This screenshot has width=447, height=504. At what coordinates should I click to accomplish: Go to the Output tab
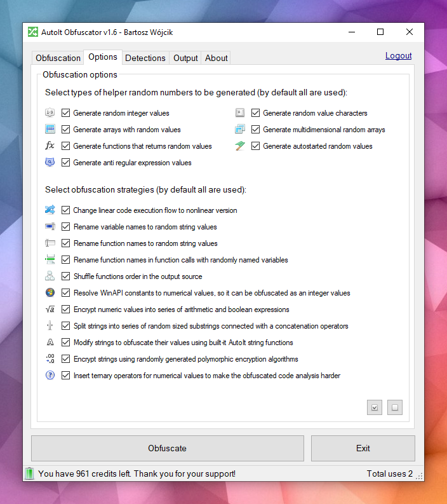click(185, 58)
